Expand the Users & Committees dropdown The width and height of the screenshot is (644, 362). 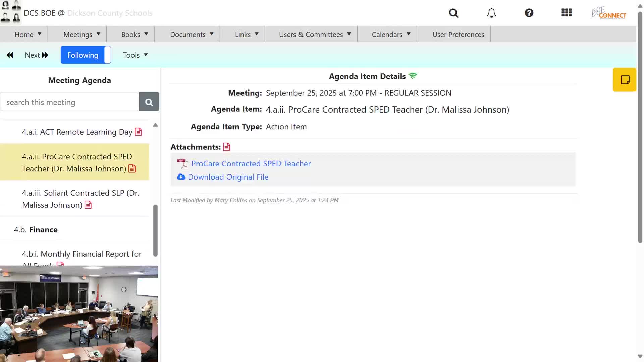click(x=315, y=34)
